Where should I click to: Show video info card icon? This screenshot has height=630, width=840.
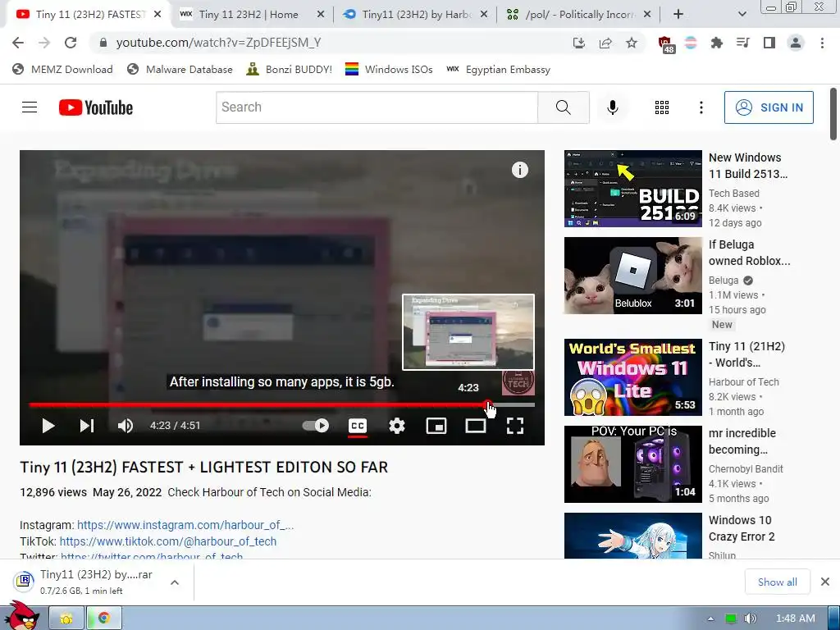pyautogui.click(x=519, y=170)
